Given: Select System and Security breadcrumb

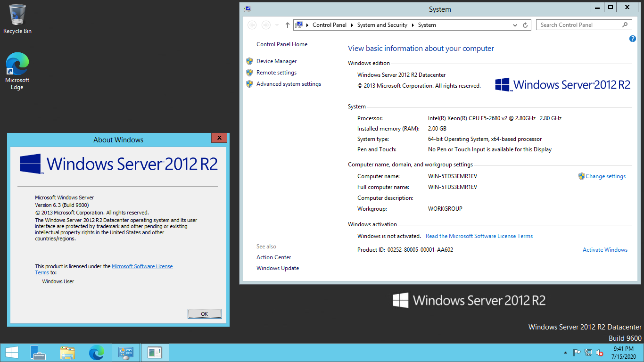Looking at the screenshot, I should pyautogui.click(x=382, y=25).
